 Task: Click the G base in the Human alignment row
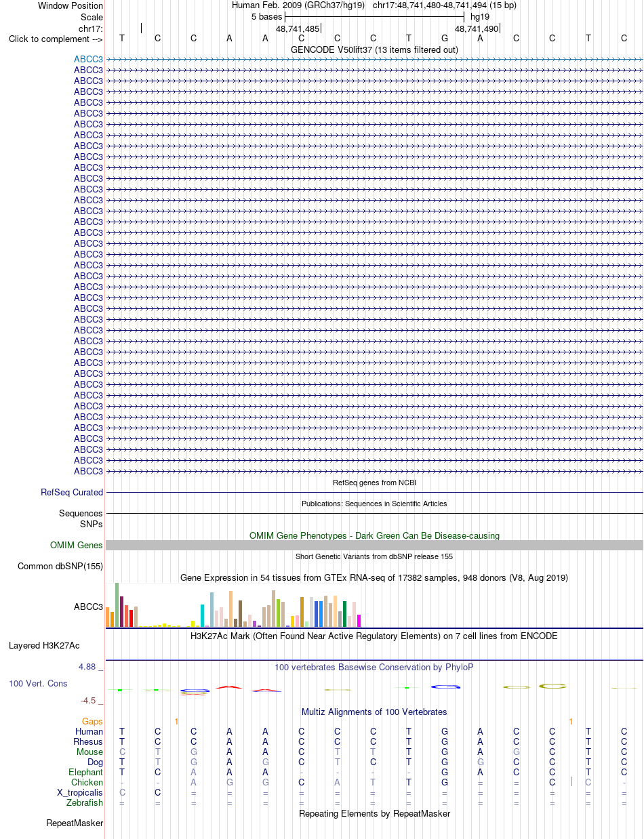click(445, 732)
